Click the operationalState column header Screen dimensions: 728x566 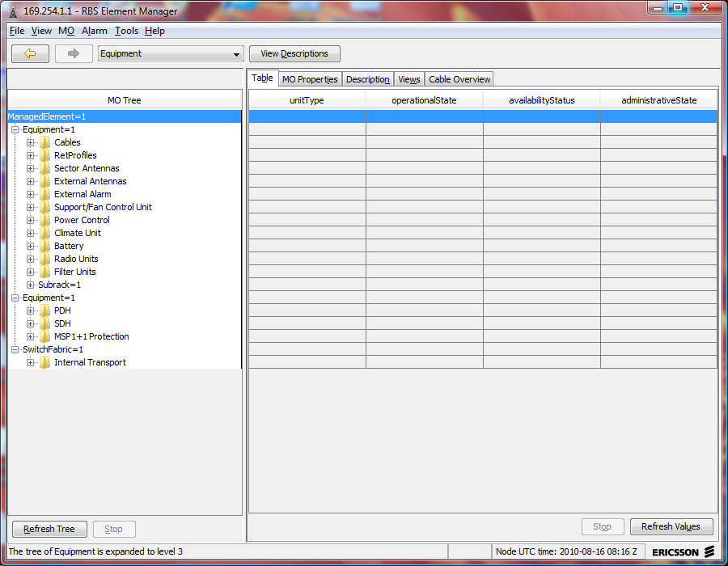424,100
